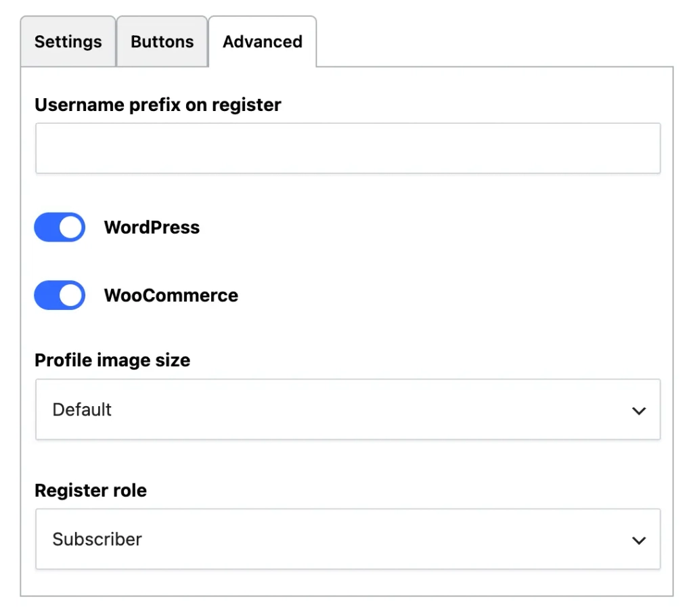Switch to the Settings tab
Image resolution: width=693 pixels, height=616 pixels.
68,41
